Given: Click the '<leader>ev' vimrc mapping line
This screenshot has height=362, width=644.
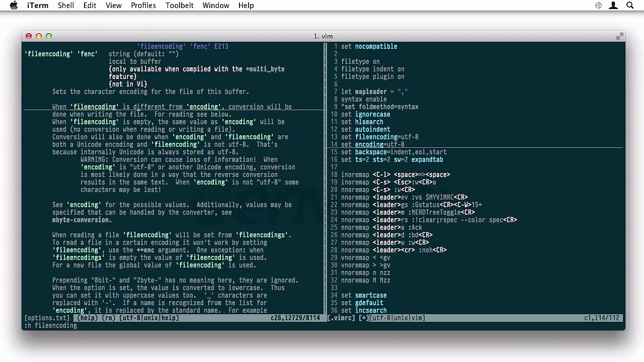Looking at the screenshot, I should point(405,198).
